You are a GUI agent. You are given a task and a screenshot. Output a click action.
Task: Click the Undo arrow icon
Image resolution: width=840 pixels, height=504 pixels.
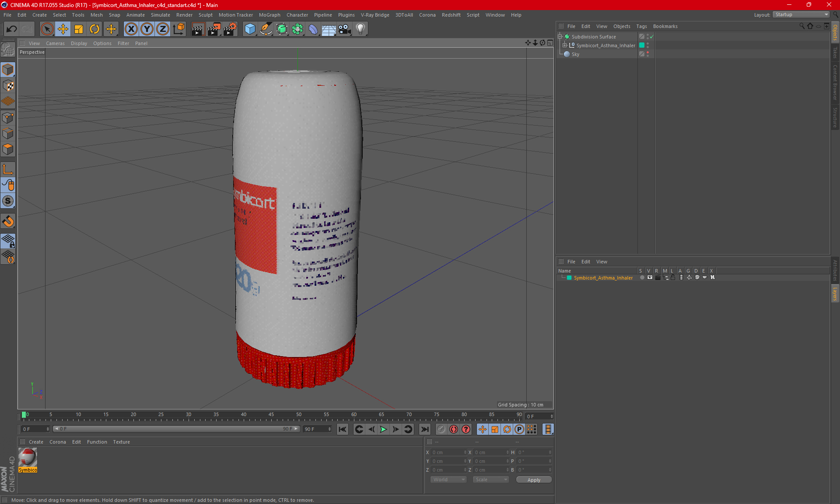click(12, 29)
